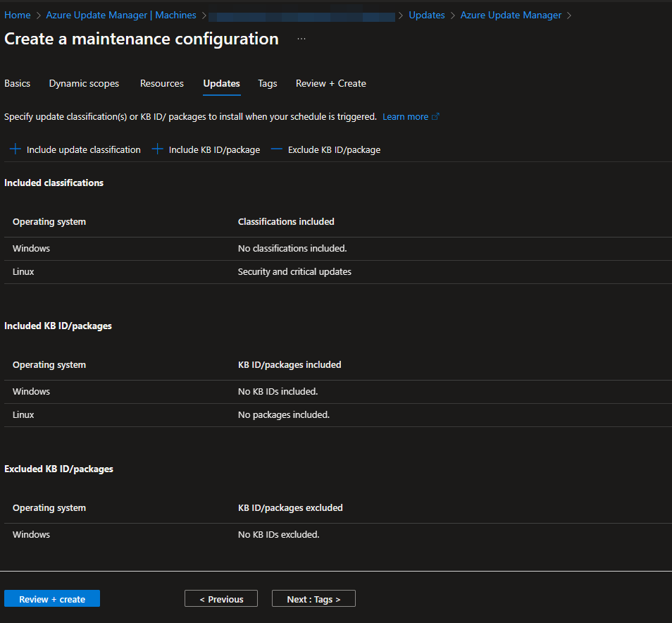Screen dimensions: 672x623
Task: Open Azure Update Manager | Machines breadcrumb
Action: click(x=121, y=15)
